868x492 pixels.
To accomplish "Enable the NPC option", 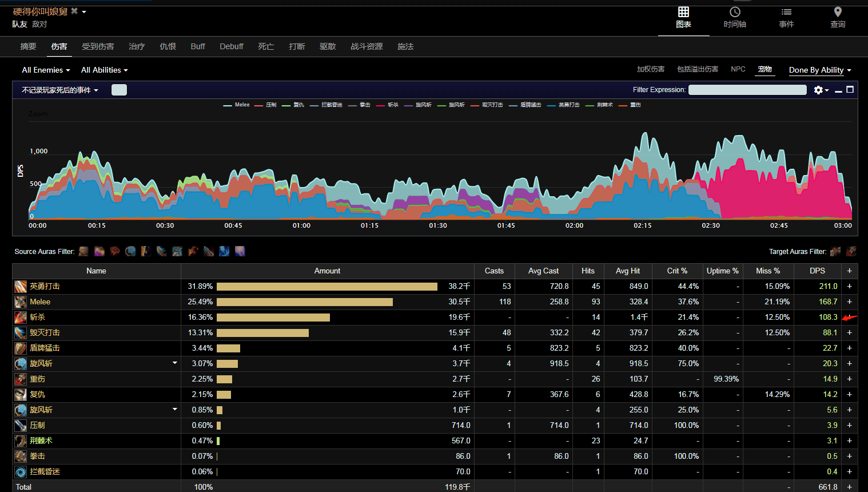I will [x=738, y=69].
